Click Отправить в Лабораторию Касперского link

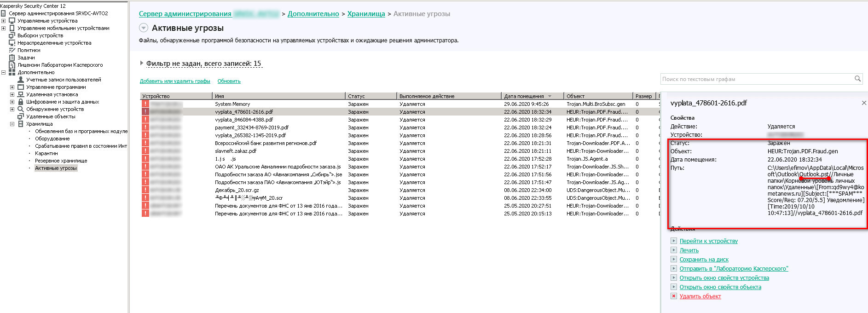click(734, 268)
